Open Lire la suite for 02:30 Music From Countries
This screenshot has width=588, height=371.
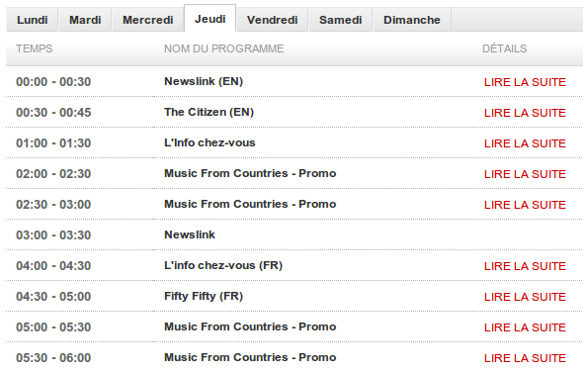[x=525, y=205]
